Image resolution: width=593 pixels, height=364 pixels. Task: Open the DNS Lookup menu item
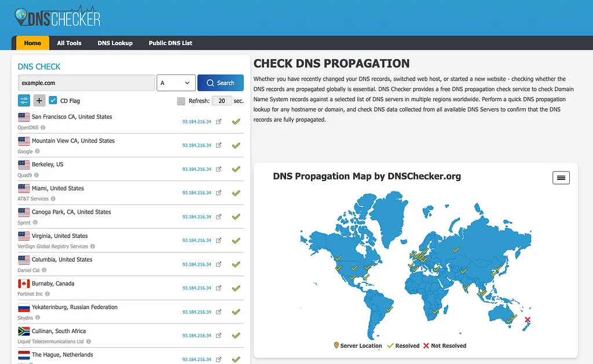[115, 43]
